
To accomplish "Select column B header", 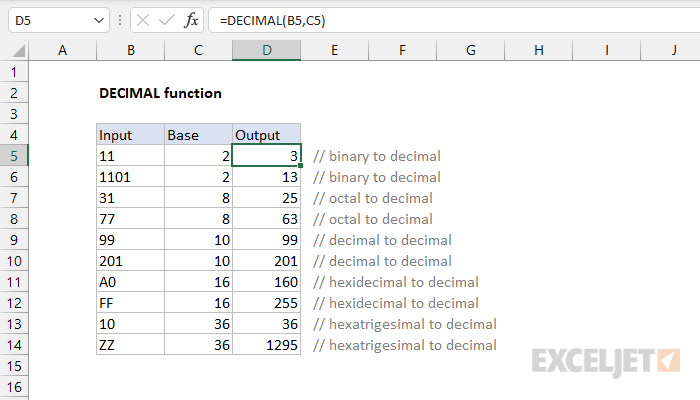I will tap(130, 50).
